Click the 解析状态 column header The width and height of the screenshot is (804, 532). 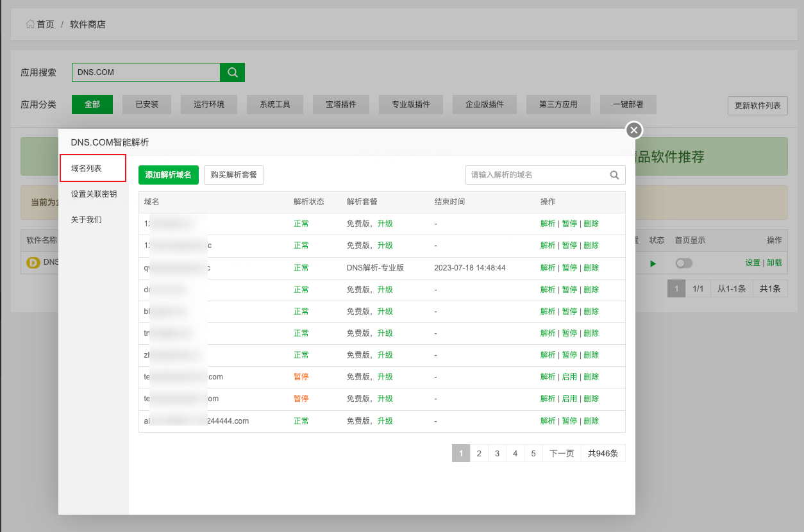click(x=309, y=202)
